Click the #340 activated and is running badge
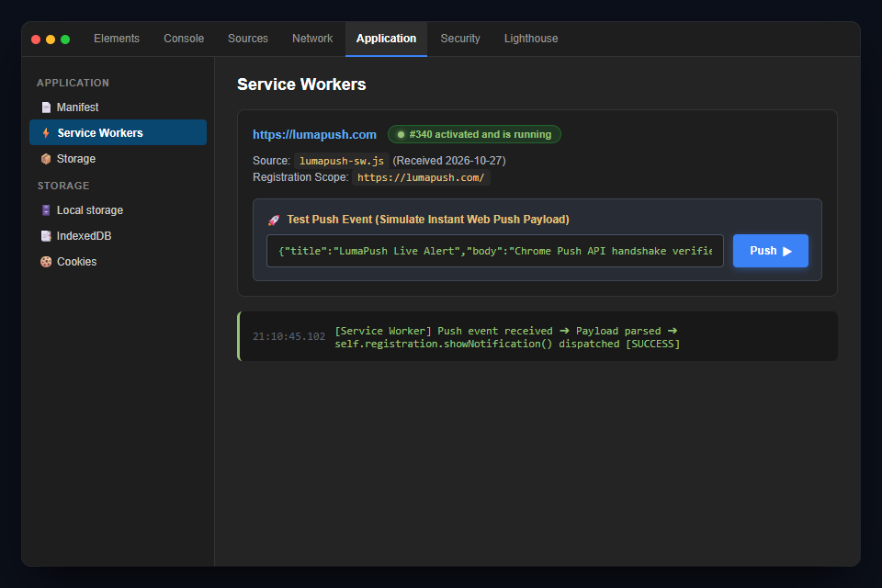882x588 pixels. pyautogui.click(x=474, y=134)
